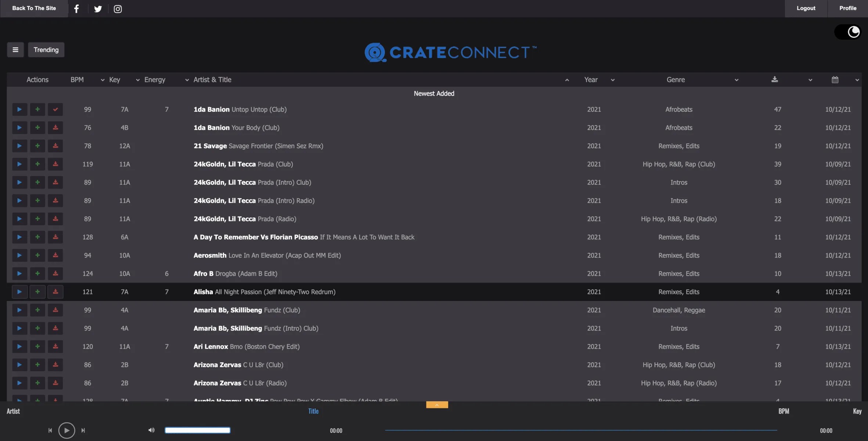Download "Savage Frontier (Simen Sez Rmx)" by 21 Savage

pos(55,146)
